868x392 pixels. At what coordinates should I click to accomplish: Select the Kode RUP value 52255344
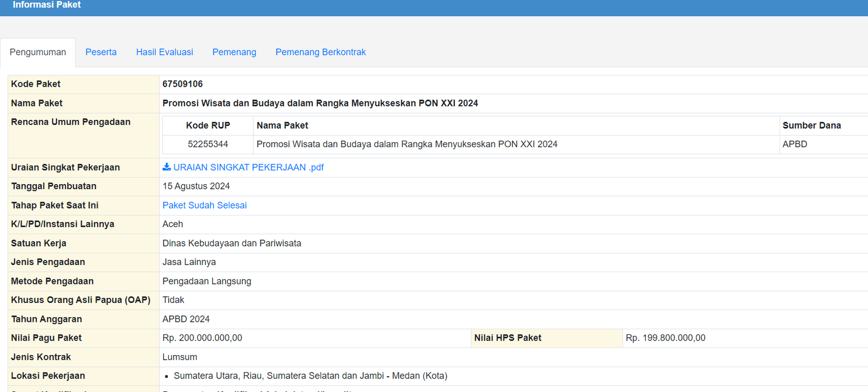point(208,144)
